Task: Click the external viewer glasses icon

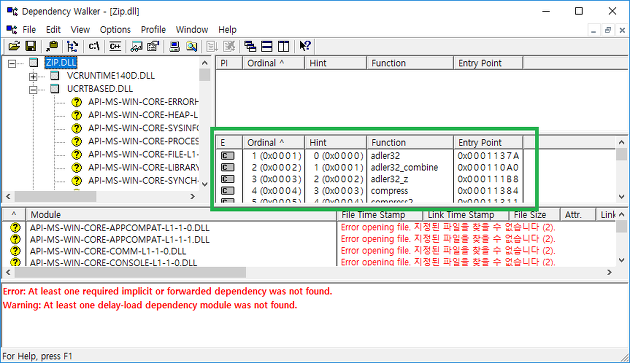Action: pyautogui.click(x=136, y=47)
